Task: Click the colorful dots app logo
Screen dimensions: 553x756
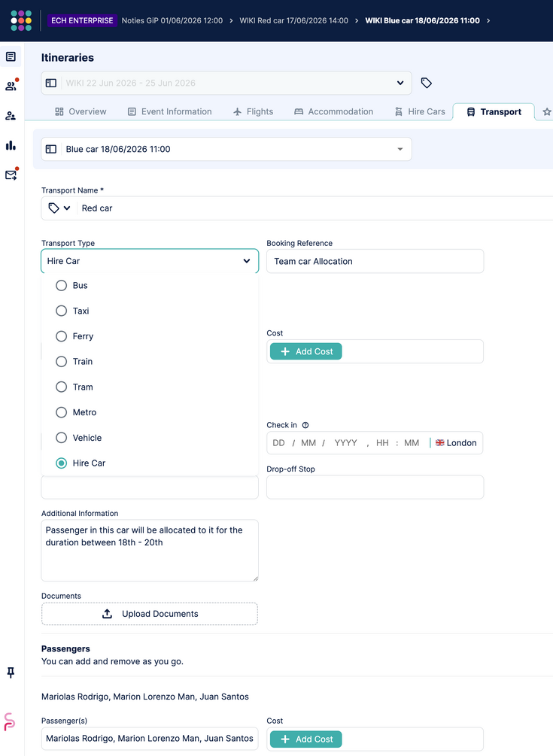Action: 21,20
